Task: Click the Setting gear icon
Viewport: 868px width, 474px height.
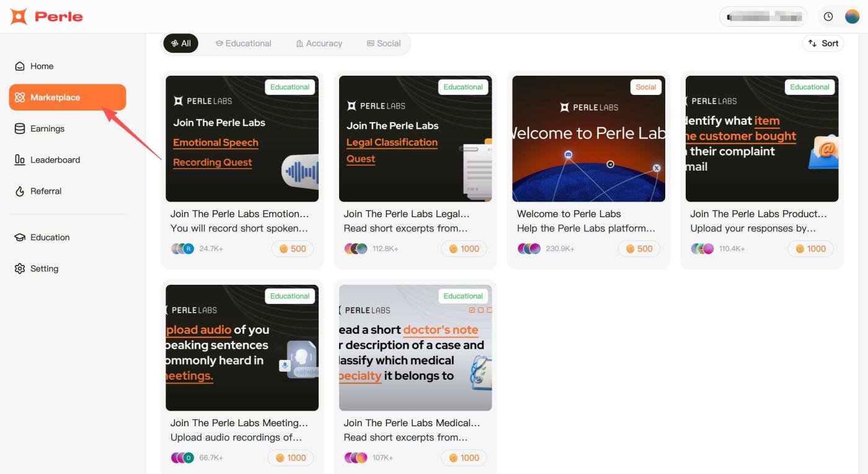Action: [x=20, y=269]
